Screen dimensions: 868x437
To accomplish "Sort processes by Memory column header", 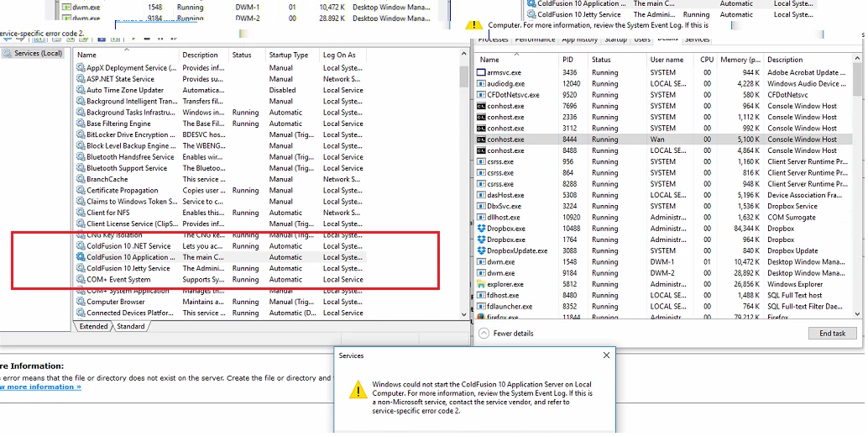I will [x=740, y=60].
